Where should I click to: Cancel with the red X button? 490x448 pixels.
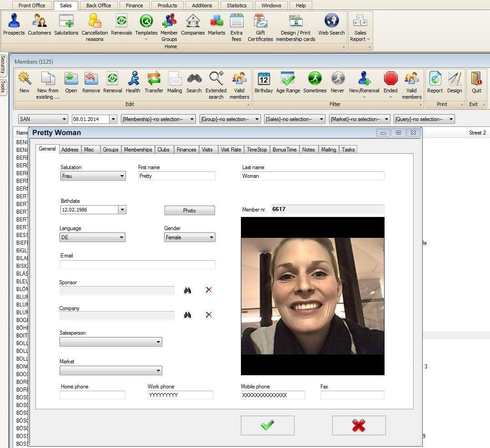coord(359,425)
